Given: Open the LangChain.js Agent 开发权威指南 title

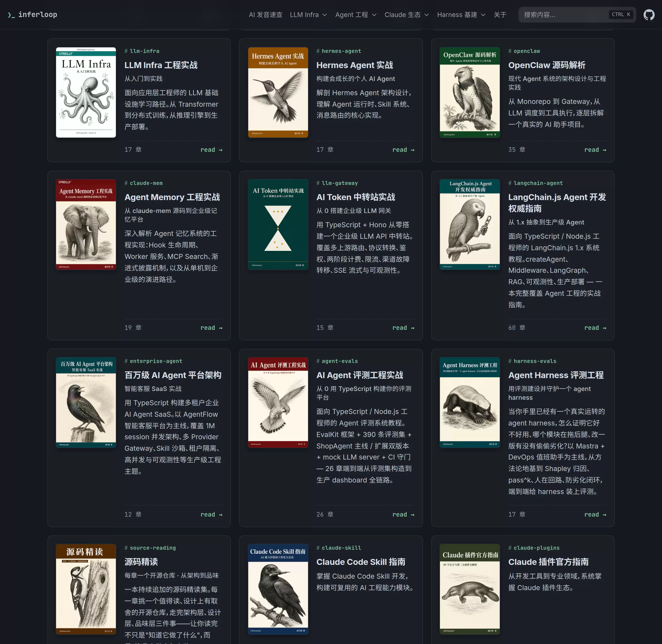Looking at the screenshot, I should (557, 203).
